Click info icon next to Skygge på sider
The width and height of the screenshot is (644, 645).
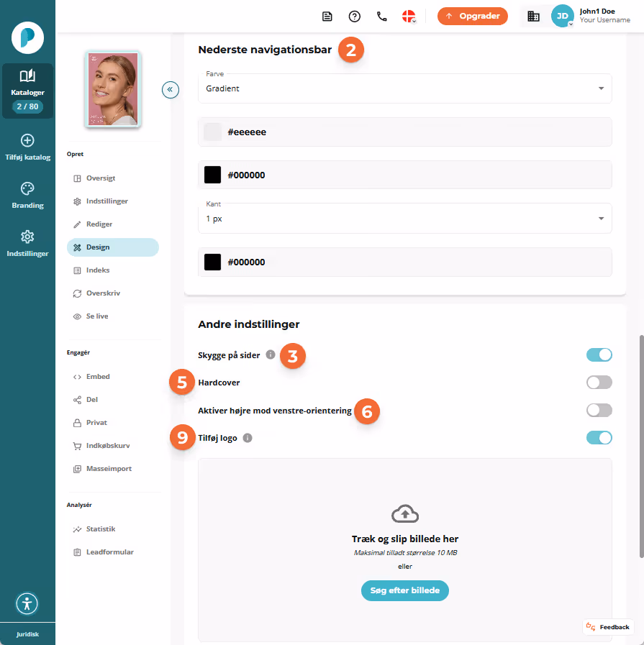point(271,354)
